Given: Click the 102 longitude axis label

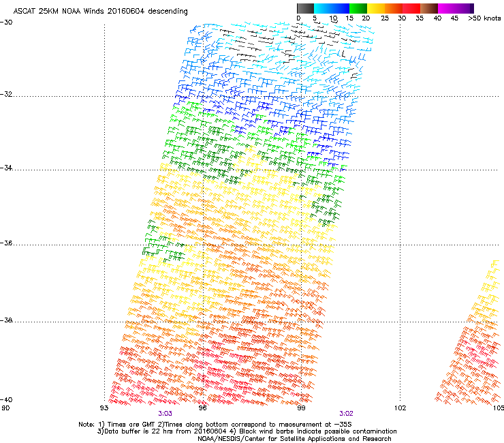Looking at the screenshot, I should tap(400, 408).
